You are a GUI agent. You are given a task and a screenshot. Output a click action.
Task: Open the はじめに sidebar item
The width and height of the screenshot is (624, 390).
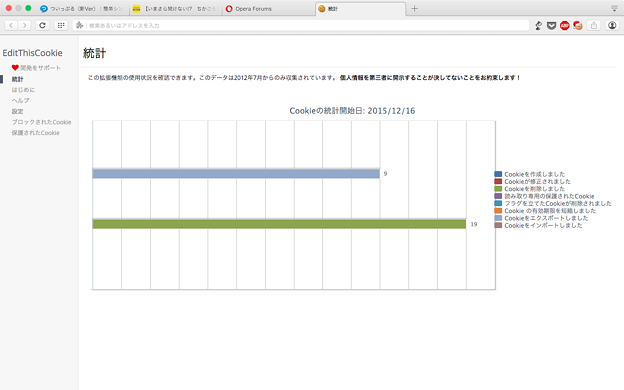tap(23, 90)
